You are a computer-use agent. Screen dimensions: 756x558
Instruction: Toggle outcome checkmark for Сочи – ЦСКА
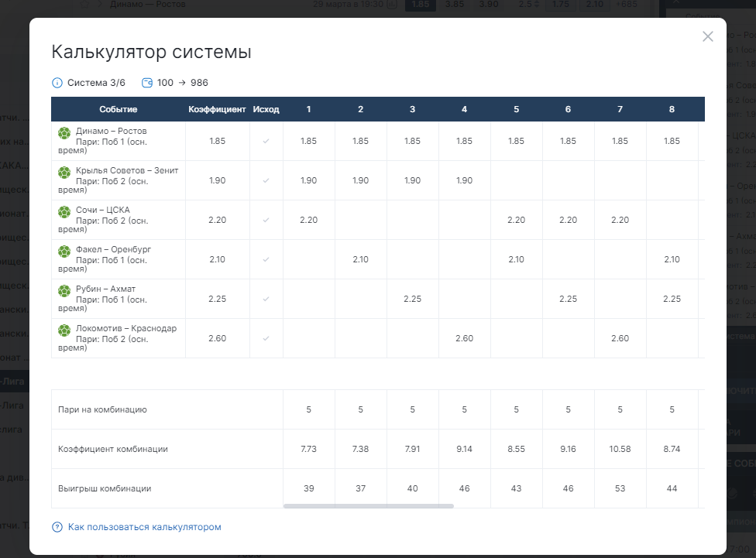[x=266, y=221]
